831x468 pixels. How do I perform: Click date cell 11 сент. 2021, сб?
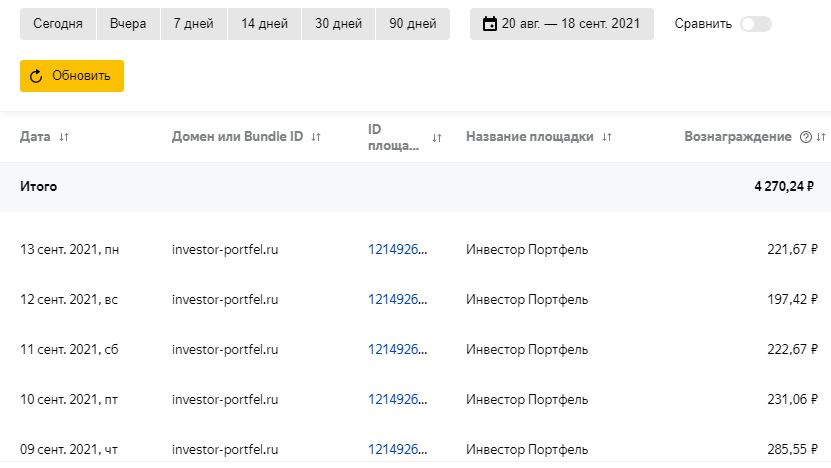69,349
